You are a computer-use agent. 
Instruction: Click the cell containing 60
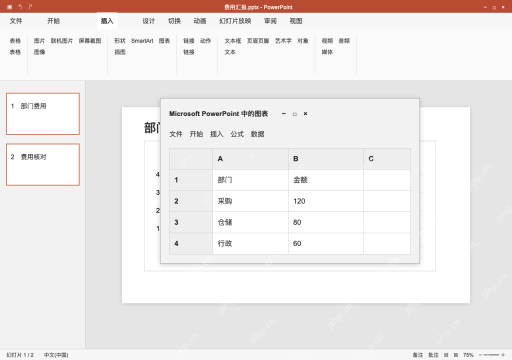(326, 243)
